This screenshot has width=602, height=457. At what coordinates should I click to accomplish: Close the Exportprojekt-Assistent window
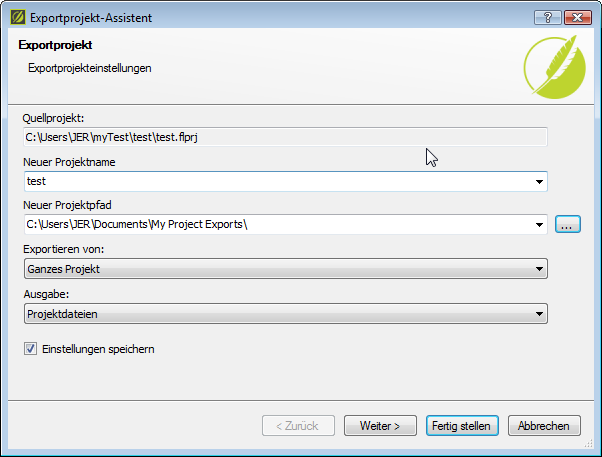point(577,17)
